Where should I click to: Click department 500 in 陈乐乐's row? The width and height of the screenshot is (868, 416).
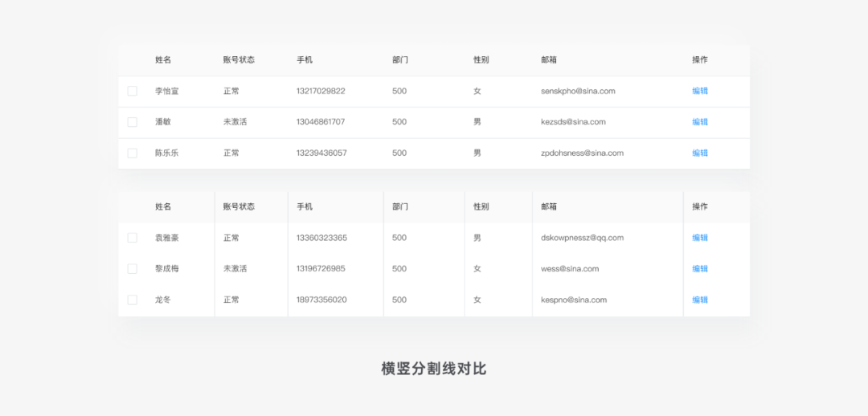399,153
